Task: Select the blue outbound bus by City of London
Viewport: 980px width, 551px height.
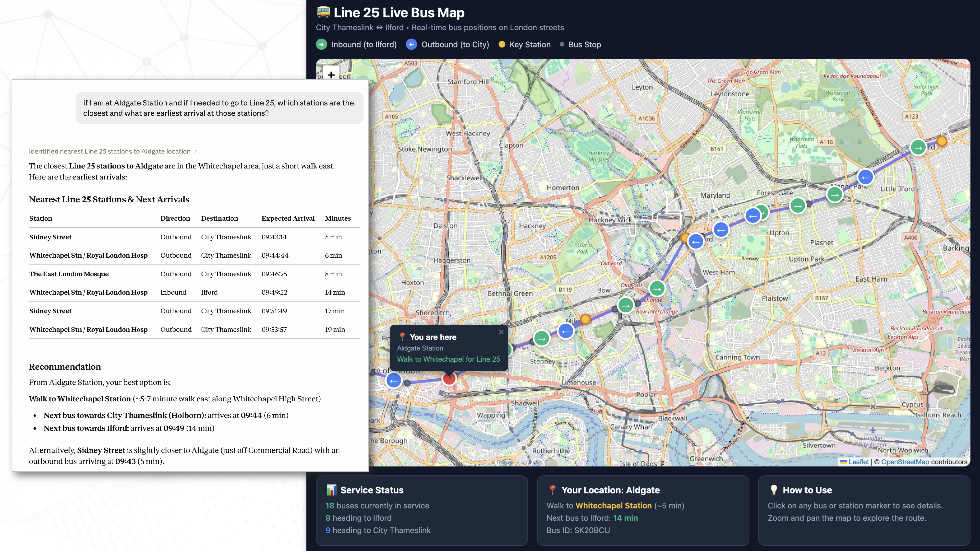Action: pyautogui.click(x=394, y=380)
